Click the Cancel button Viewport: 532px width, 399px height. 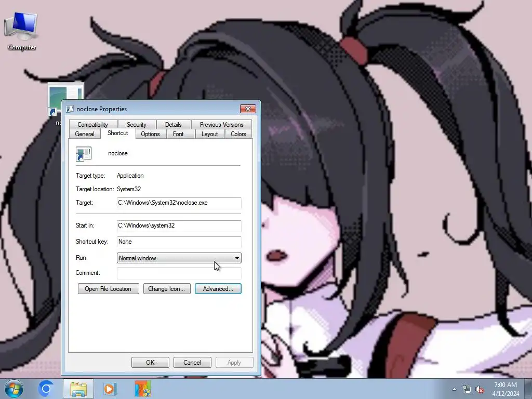coord(192,362)
